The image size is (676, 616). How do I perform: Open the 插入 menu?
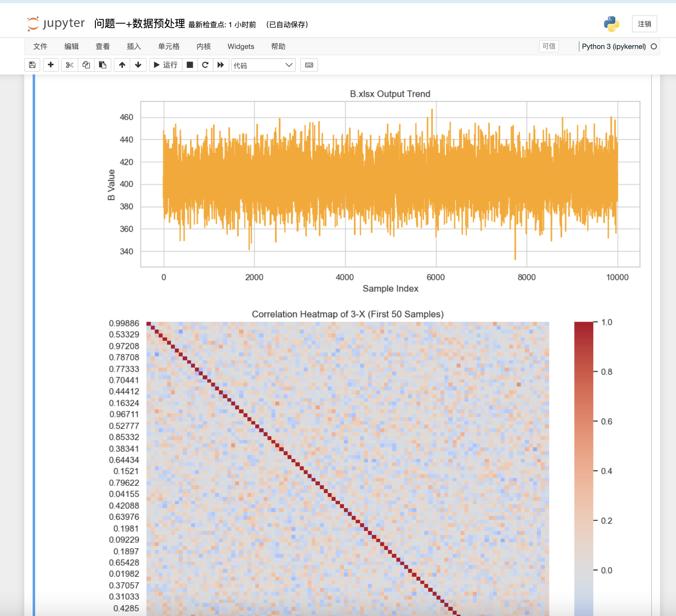(134, 46)
